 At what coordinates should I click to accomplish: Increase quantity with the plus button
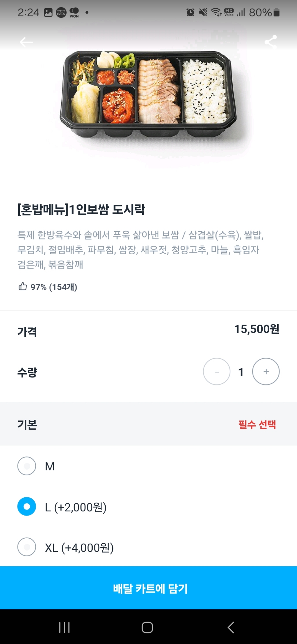pos(266,372)
